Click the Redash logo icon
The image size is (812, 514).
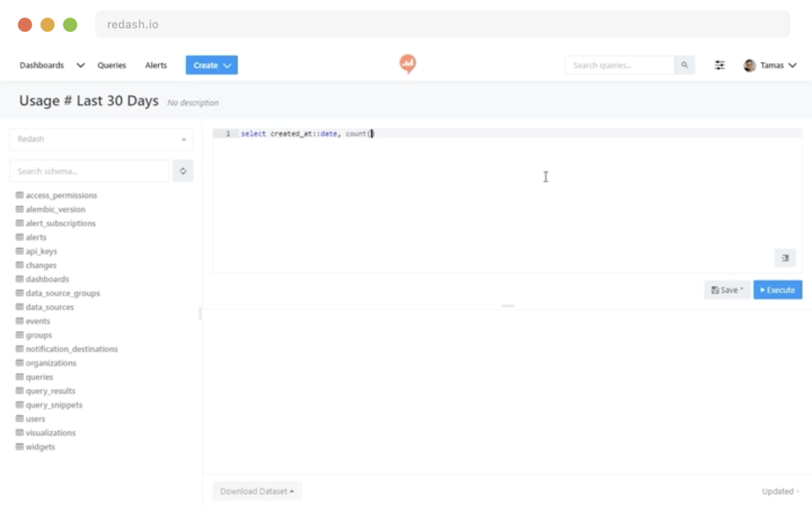pos(408,64)
